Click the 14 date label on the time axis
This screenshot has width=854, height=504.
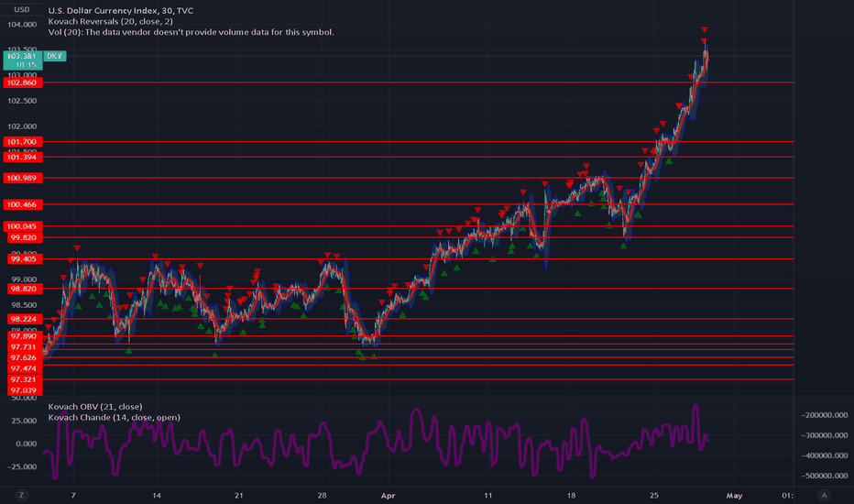point(157,495)
